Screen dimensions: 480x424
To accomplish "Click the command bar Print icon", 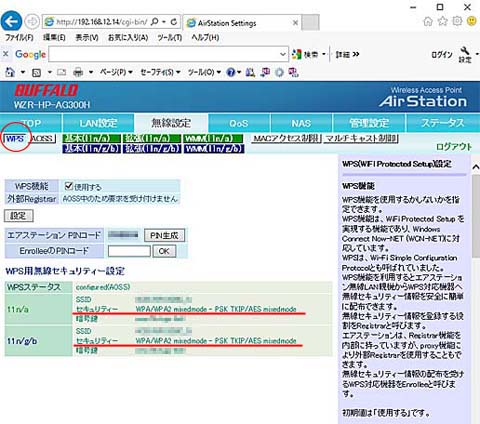I will click(x=78, y=72).
